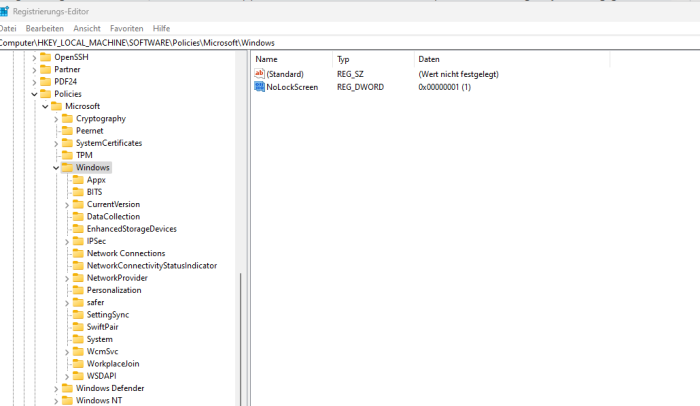Select the WSDAPI key label

click(x=101, y=376)
